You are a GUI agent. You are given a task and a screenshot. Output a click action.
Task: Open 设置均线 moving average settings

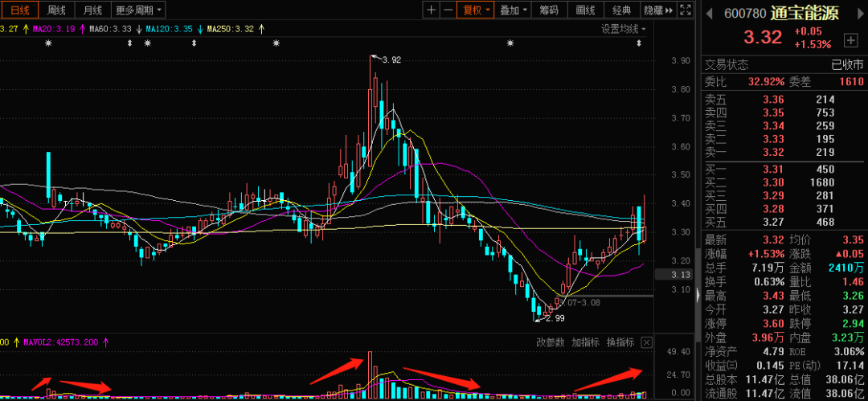point(624,29)
